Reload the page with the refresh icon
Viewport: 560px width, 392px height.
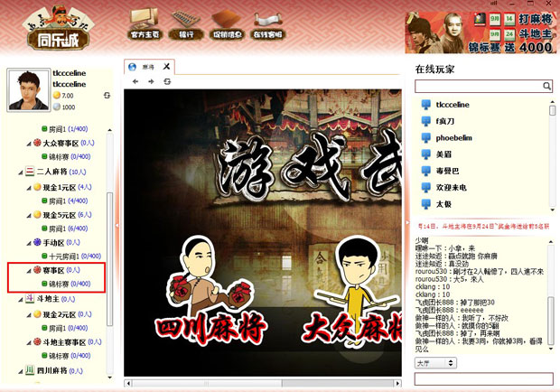167,81
